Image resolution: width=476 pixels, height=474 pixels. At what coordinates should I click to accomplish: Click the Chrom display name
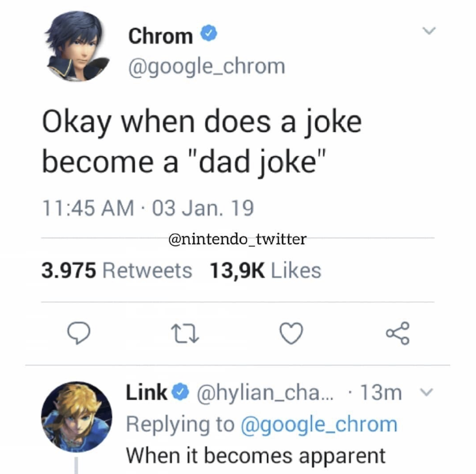click(x=160, y=36)
